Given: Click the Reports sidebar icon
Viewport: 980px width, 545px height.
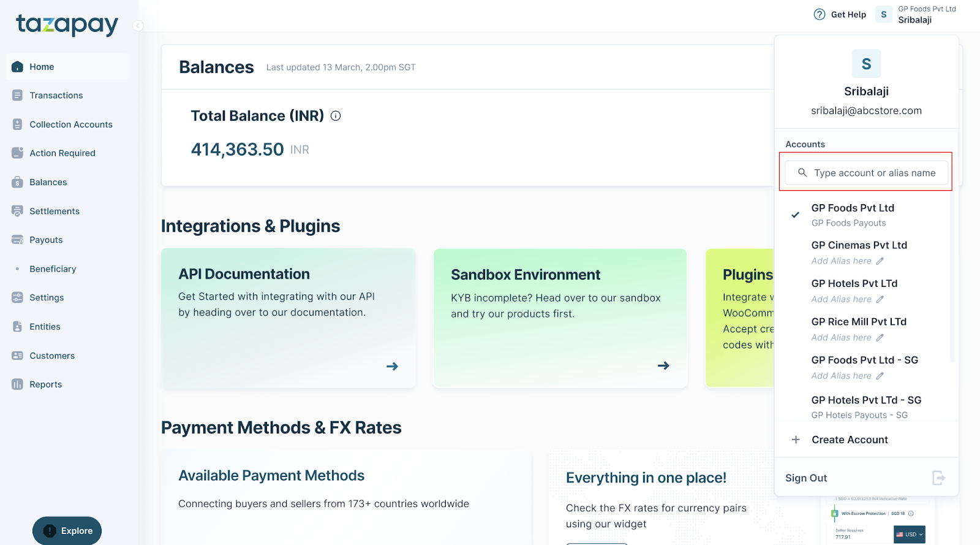Looking at the screenshot, I should [17, 384].
